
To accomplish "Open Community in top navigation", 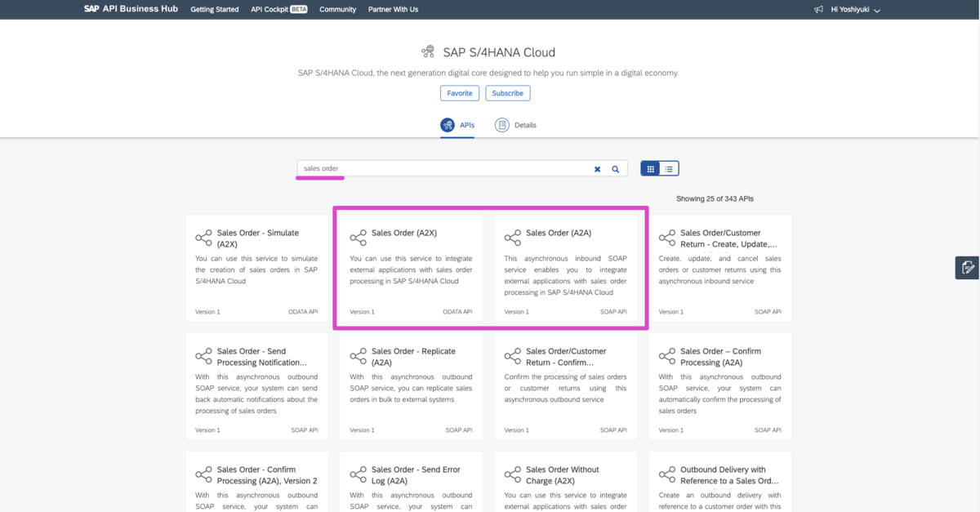I will 337,10.
